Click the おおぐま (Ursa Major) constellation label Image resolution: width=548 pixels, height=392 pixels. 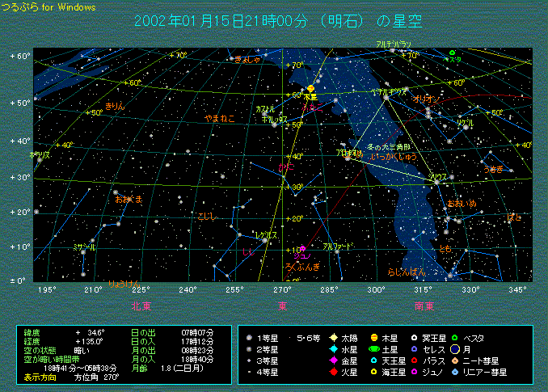click(128, 198)
